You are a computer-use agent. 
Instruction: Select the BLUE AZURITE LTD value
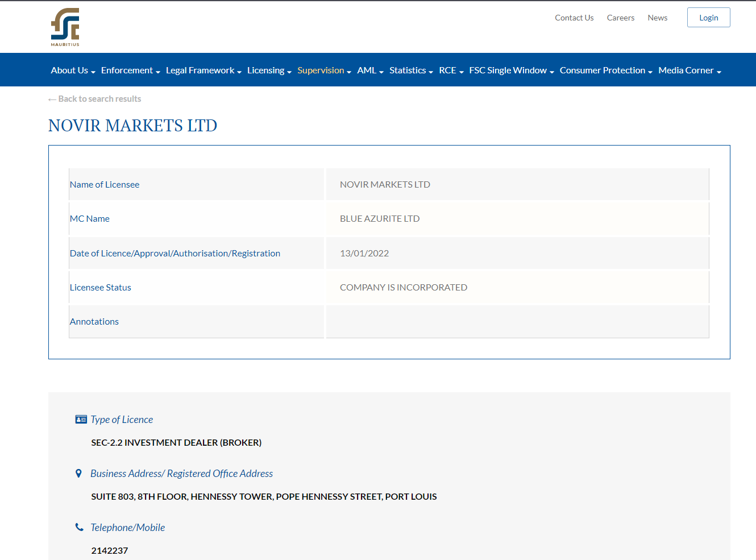pos(380,219)
